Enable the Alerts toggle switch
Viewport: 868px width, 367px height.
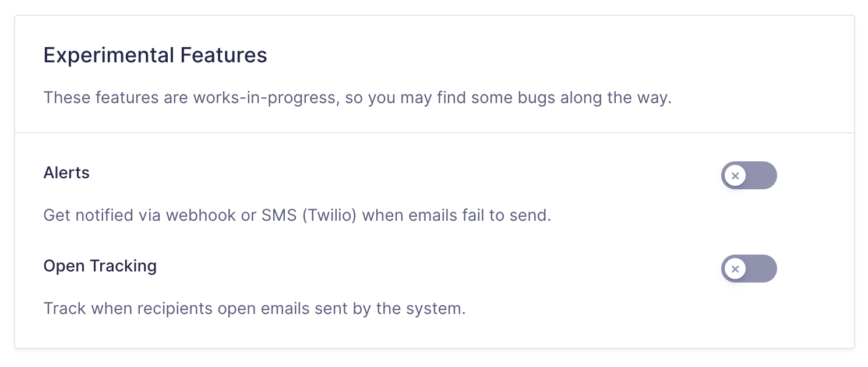pyautogui.click(x=749, y=175)
